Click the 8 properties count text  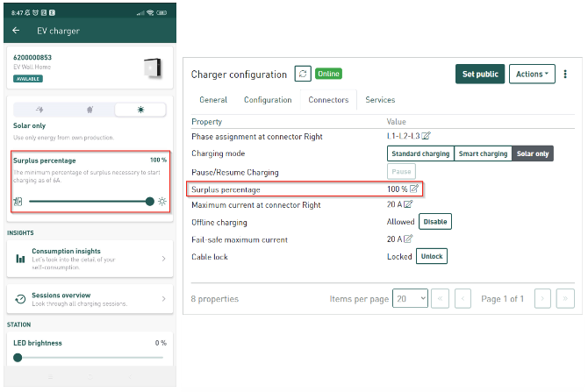214,299
